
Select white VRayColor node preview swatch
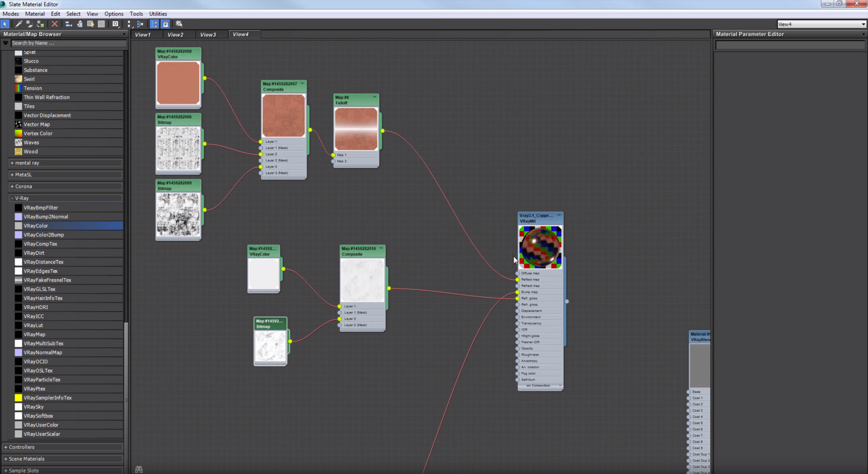(264, 274)
